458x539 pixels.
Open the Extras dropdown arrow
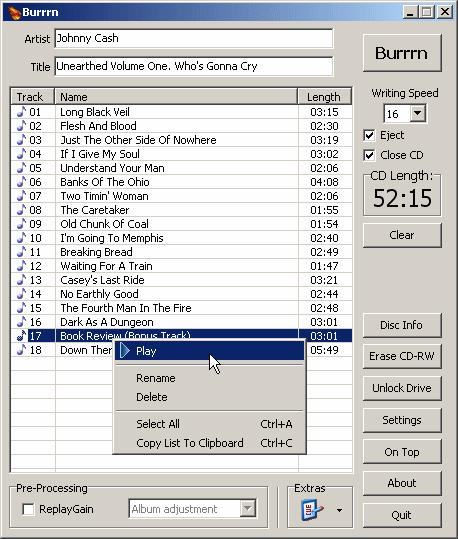coord(339,510)
